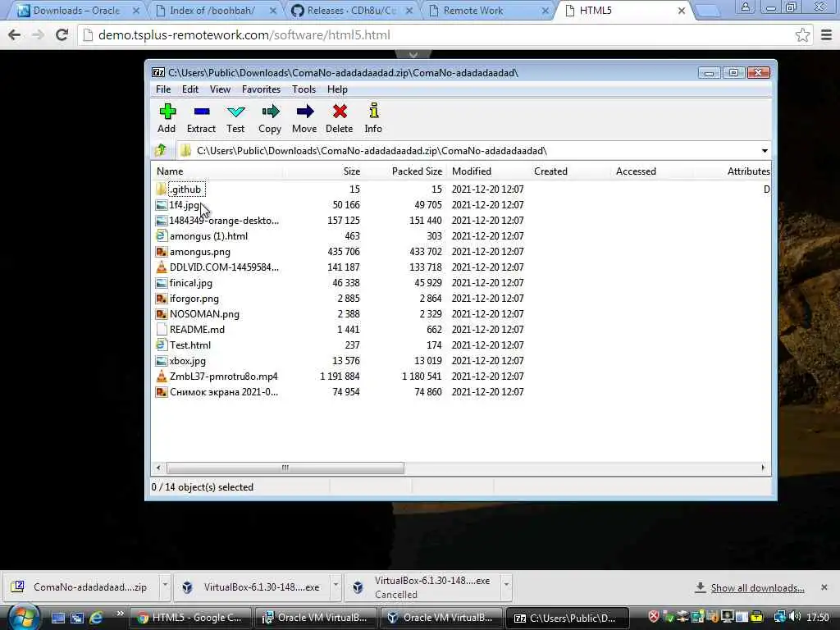The image size is (840, 630).
Task: Open the View menu
Action: tap(220, 89)
